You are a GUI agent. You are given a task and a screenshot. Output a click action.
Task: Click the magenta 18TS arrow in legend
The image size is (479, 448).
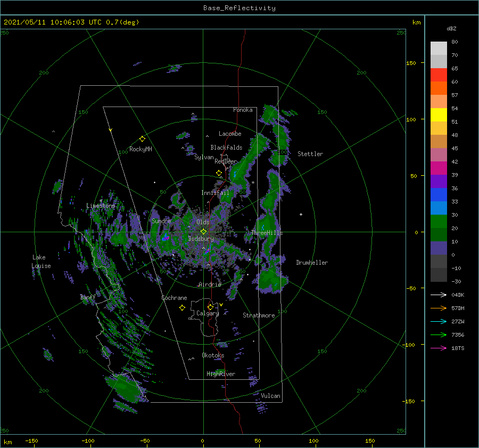[439, 348]
